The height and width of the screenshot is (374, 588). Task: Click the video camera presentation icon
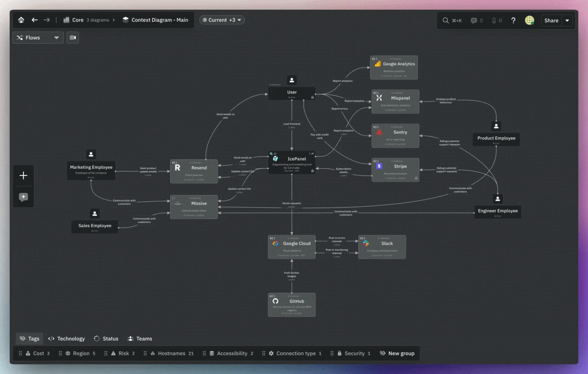coord(73,38)
